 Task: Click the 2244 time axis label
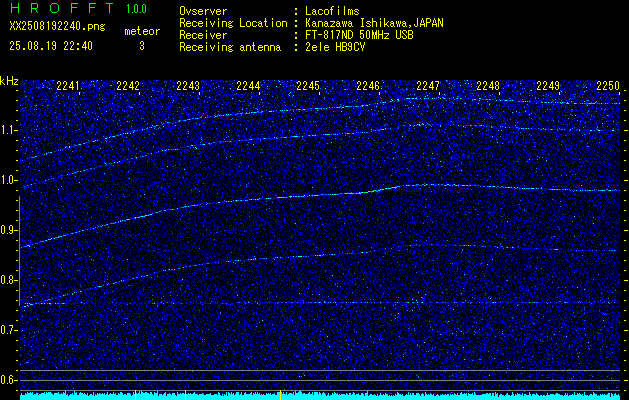pos(248,85)
